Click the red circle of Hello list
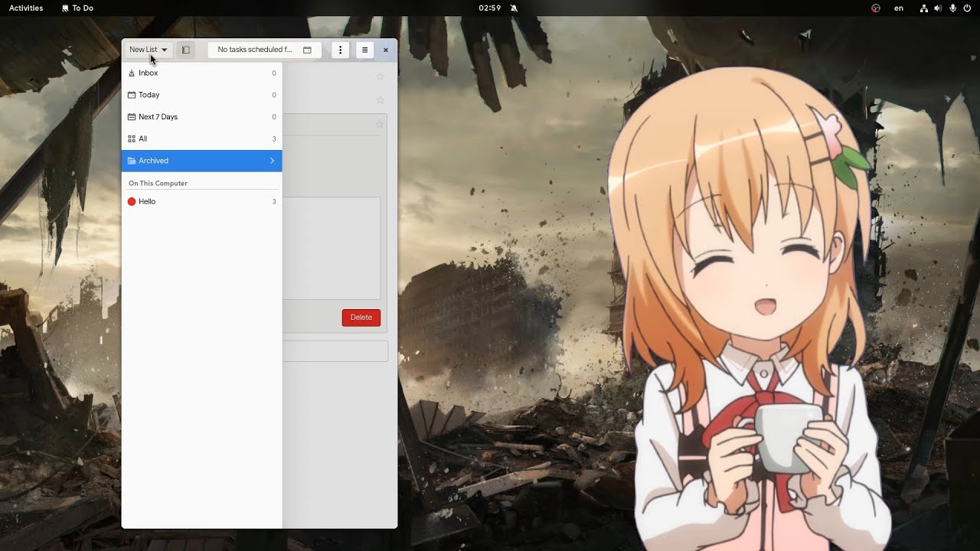 pyautogui.click(x=132, y=201)
